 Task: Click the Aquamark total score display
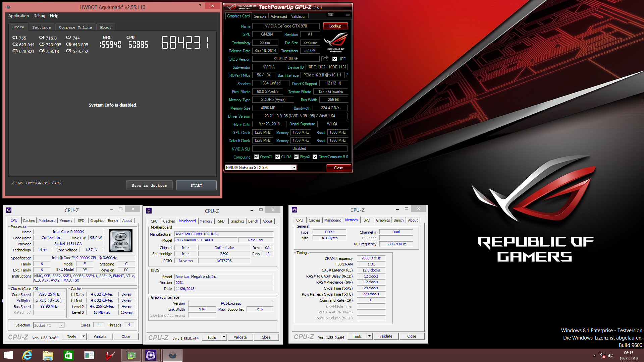tap(185, 43)
